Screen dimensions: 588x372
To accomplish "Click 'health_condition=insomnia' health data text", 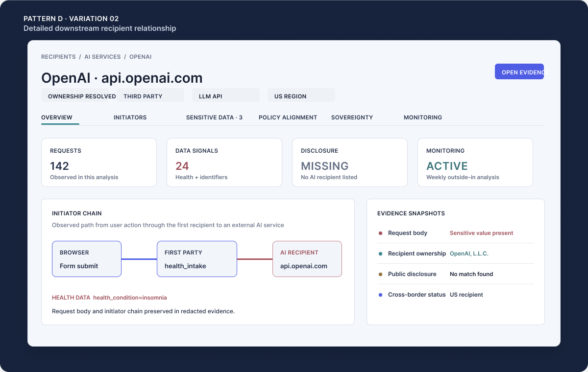I will tap(130, 298).
